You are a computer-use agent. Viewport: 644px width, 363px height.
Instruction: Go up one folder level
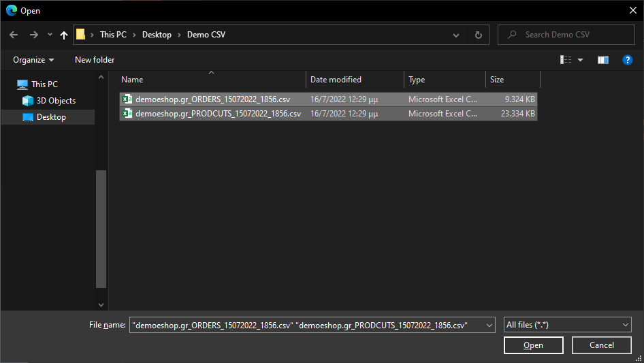(x=64, y=35)
